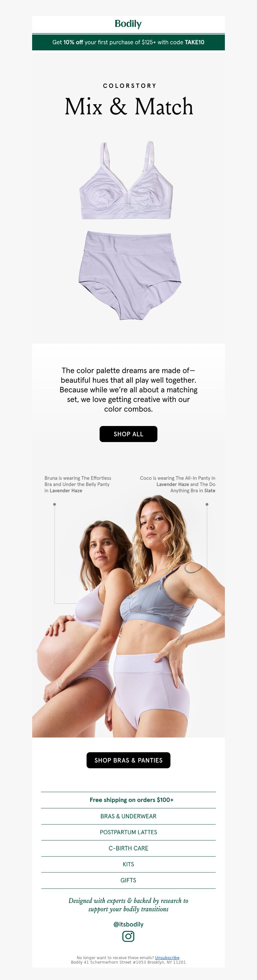Click the Unsubscribe link
Image resolution: width=257 pixels, height=980 pixels.
click(167, 958)
